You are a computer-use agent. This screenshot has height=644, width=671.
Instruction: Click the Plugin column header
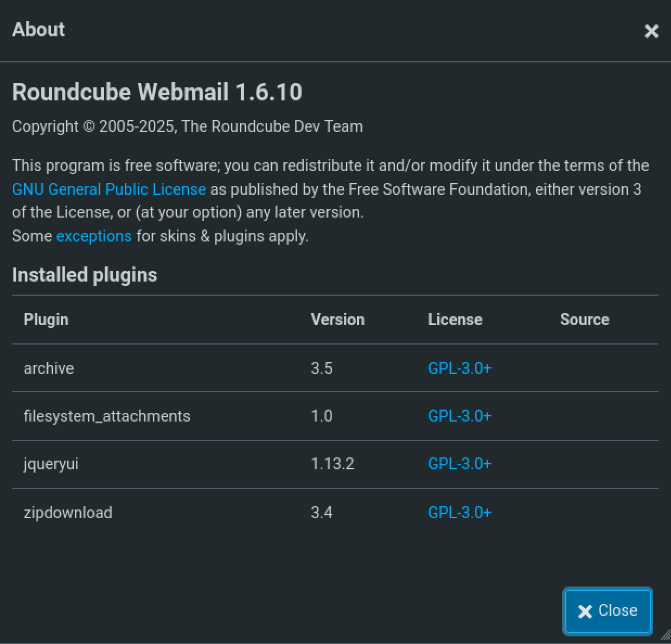[x=46, y=320]
